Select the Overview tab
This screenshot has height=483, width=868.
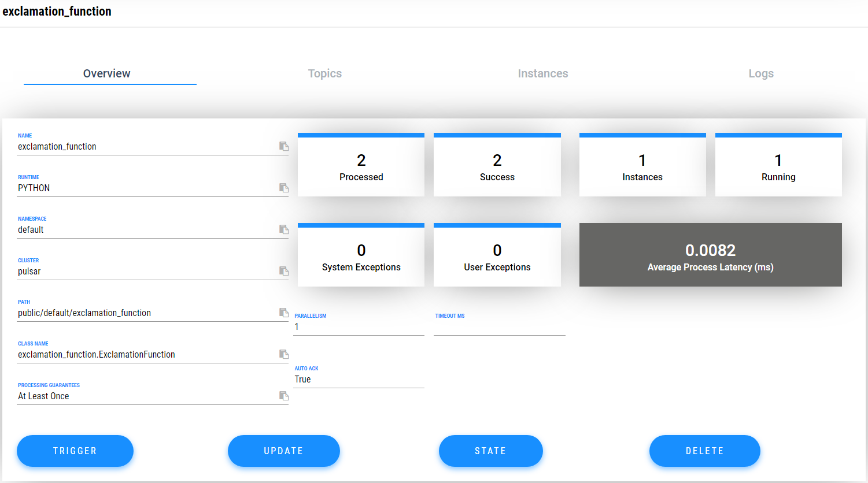106,73
